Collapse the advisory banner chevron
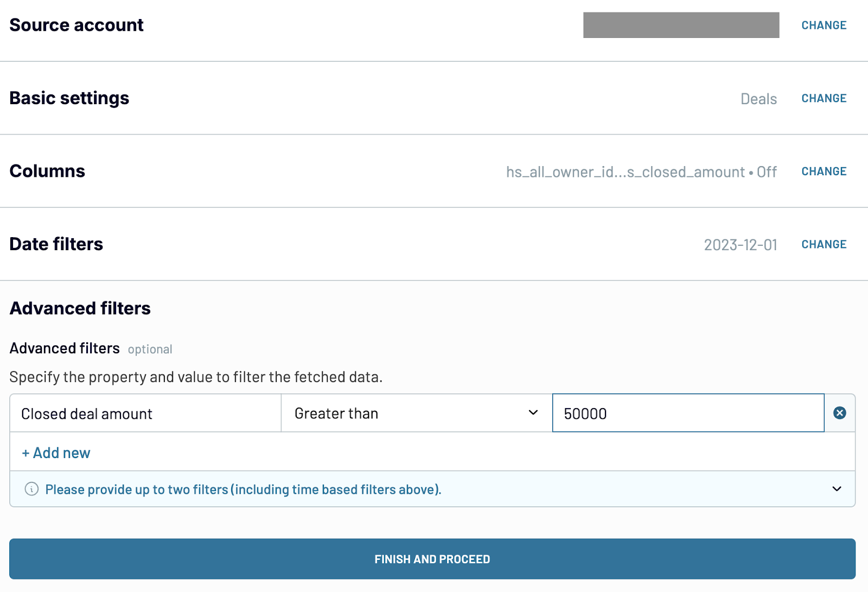 point(836,489)
